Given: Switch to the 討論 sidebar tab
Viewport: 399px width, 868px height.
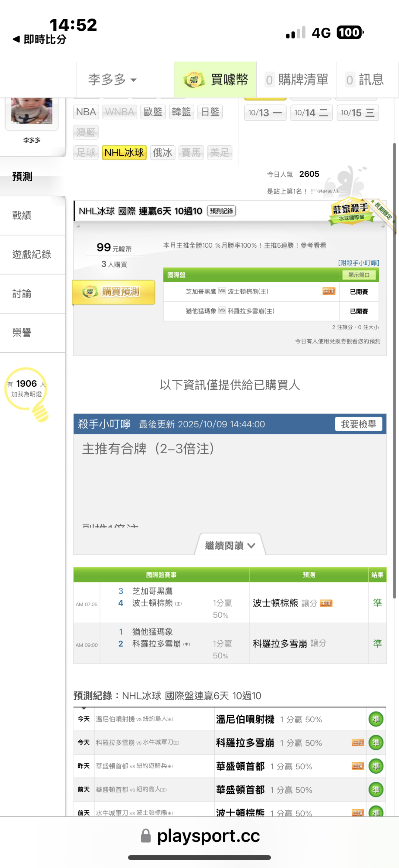Looking at the screenshot, I should [x=22, y=294].
